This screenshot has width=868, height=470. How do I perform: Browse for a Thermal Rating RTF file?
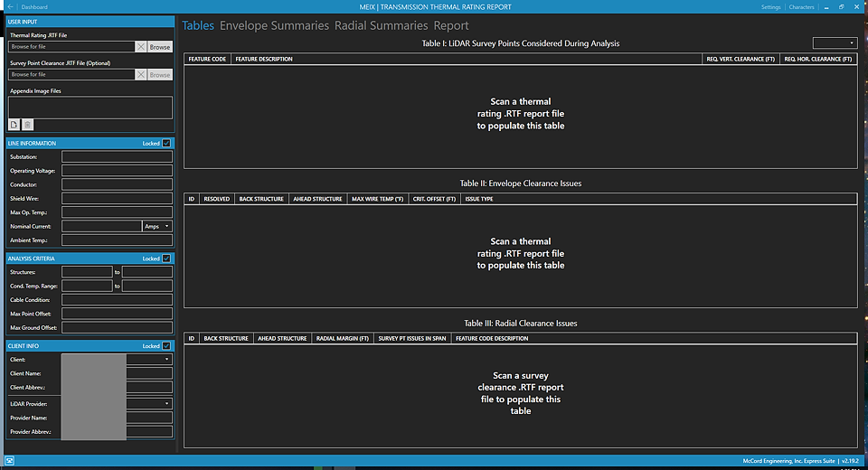[x=160, y=46]
